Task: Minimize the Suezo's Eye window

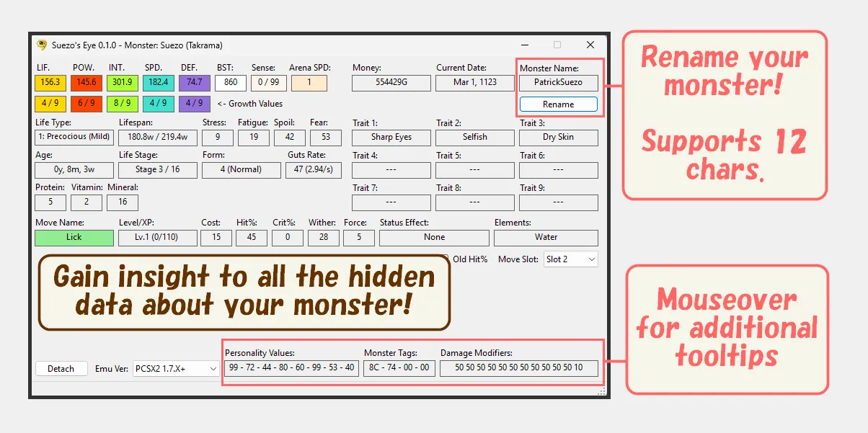Action: [525, 45]
